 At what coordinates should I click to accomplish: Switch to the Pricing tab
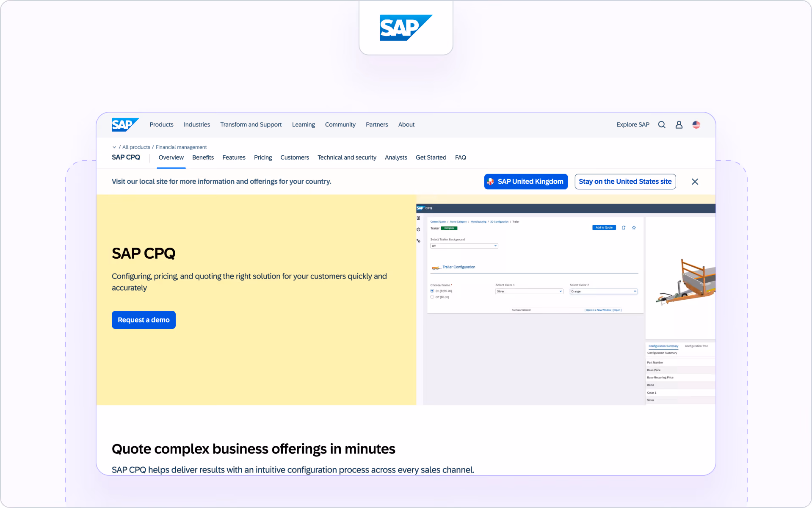point(263,157)
